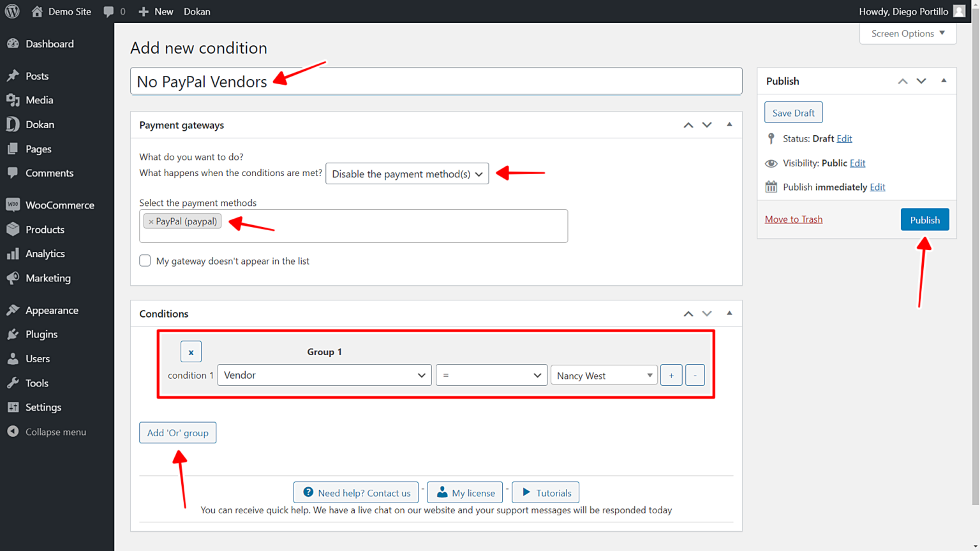Enable 'My gateway doesn't appear in the list'
This screenshot has width=980, height=551.
[145, 260]
